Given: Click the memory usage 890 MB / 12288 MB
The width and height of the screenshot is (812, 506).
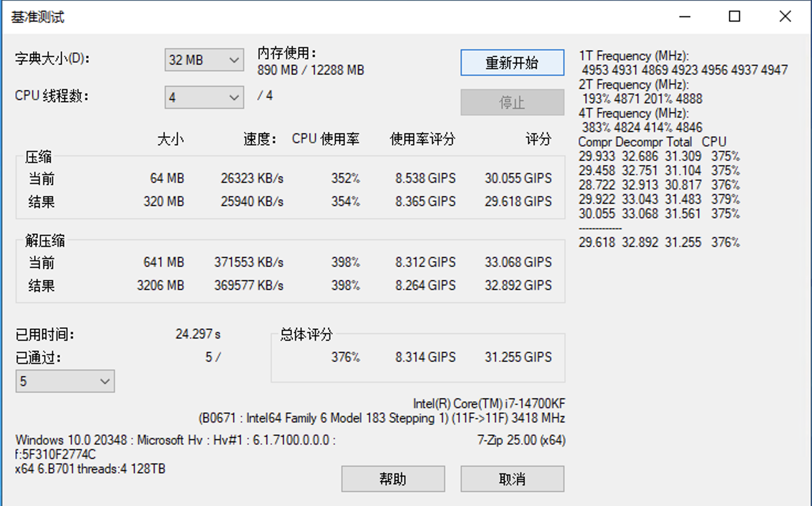Looking at the screenshot, I should click(310, 70).
